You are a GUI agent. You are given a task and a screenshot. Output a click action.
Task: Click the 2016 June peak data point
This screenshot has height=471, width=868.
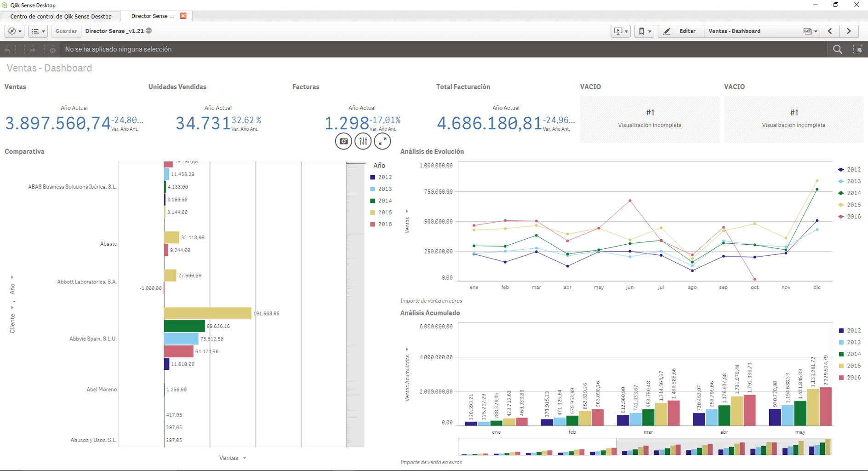(x=630, y=201)
